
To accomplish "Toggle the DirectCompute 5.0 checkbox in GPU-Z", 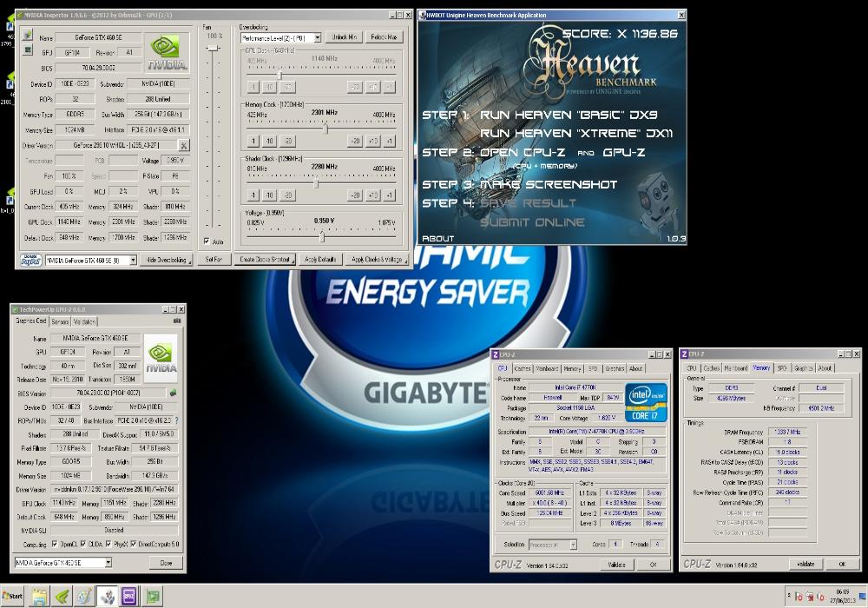I will [134, 544].
